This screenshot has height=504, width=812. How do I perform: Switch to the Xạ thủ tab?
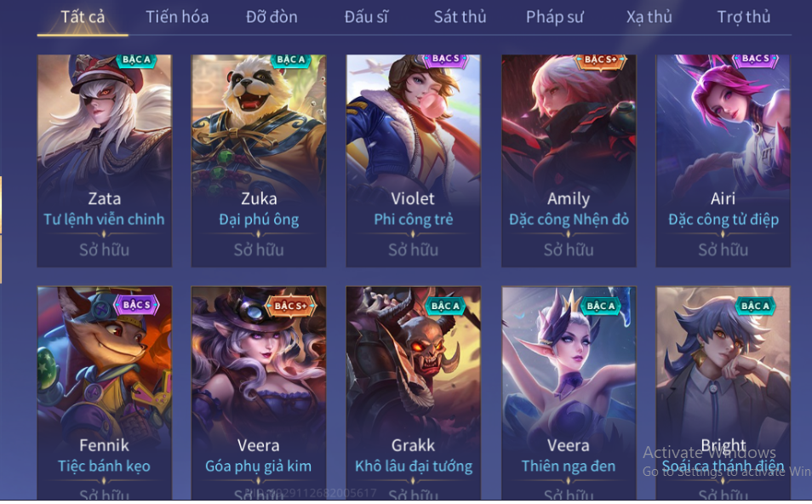649,17
